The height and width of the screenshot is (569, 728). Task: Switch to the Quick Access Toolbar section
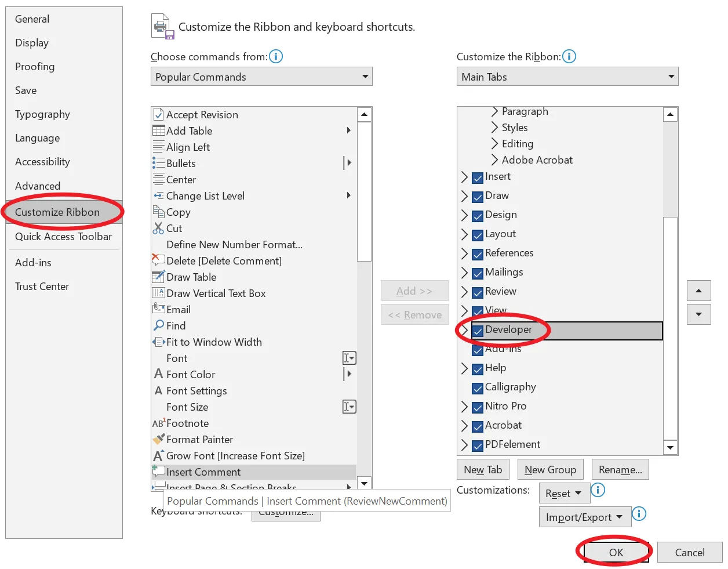click(64, 237)
